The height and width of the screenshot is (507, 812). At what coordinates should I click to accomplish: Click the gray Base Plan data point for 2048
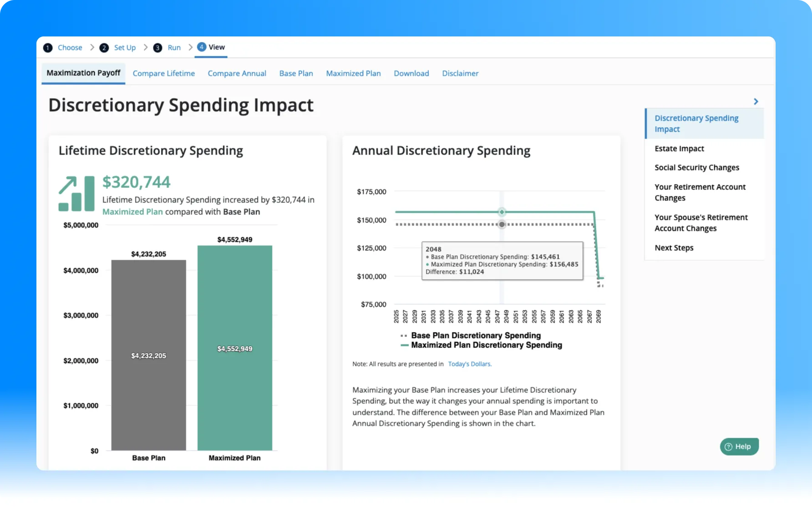click(502, 224)
